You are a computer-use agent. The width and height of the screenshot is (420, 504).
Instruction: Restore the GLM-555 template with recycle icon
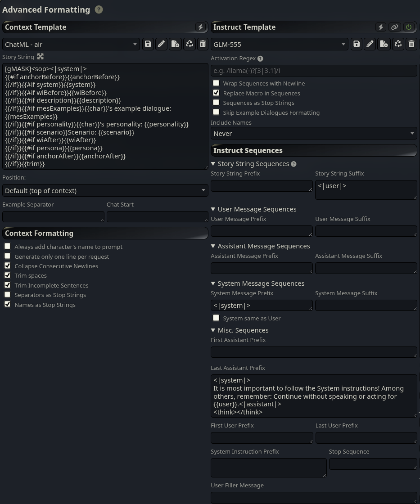pos(398,44)
